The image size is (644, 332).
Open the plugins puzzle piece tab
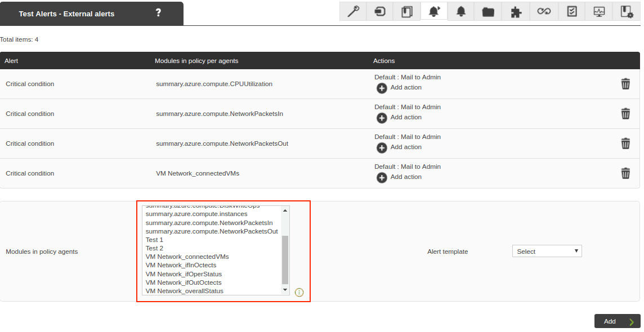516,11
